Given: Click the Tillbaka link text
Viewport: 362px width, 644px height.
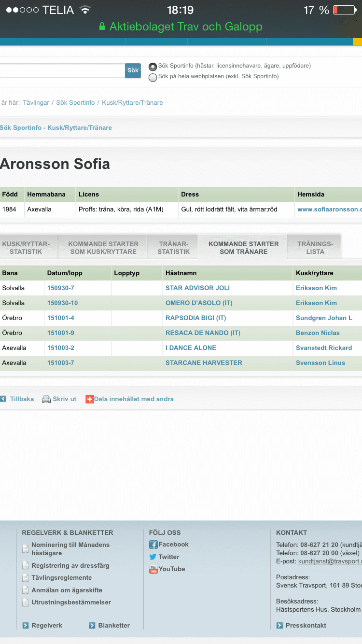Looking at the screenshot, I should coord(22,399).
